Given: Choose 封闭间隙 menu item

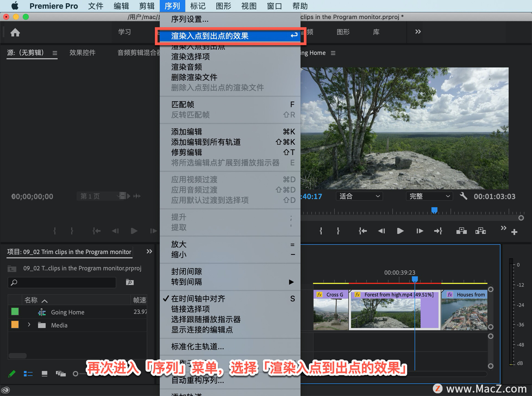Looking at the screenshot, I should click(x=230, y=271).
